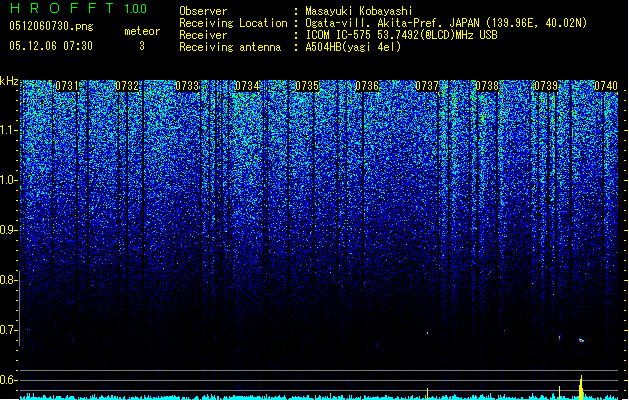629x400 pixels.
Task: Click the 0.9 frequency axis label
Action: point(8,230)
